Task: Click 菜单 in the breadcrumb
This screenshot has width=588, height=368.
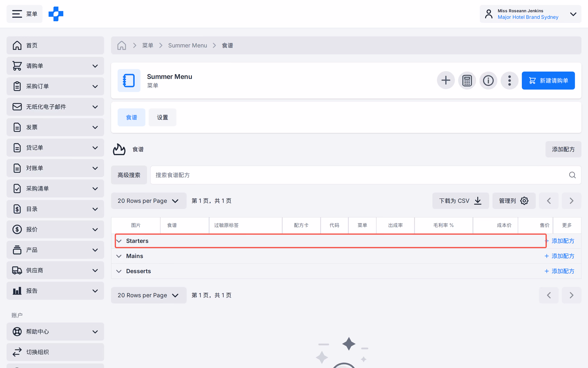Action: (x=148, y=45)
